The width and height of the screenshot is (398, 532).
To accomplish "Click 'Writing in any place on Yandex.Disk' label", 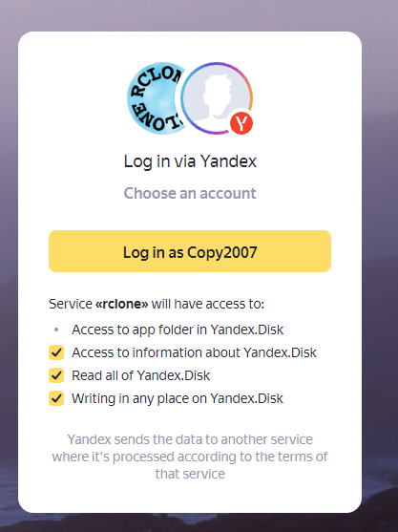I will [178, 398].
